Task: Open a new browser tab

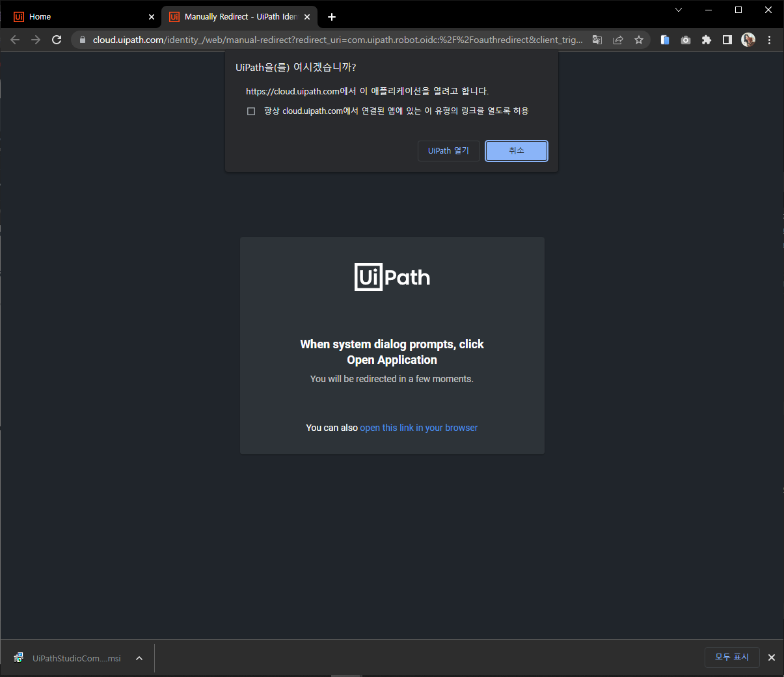Action: 332,17
